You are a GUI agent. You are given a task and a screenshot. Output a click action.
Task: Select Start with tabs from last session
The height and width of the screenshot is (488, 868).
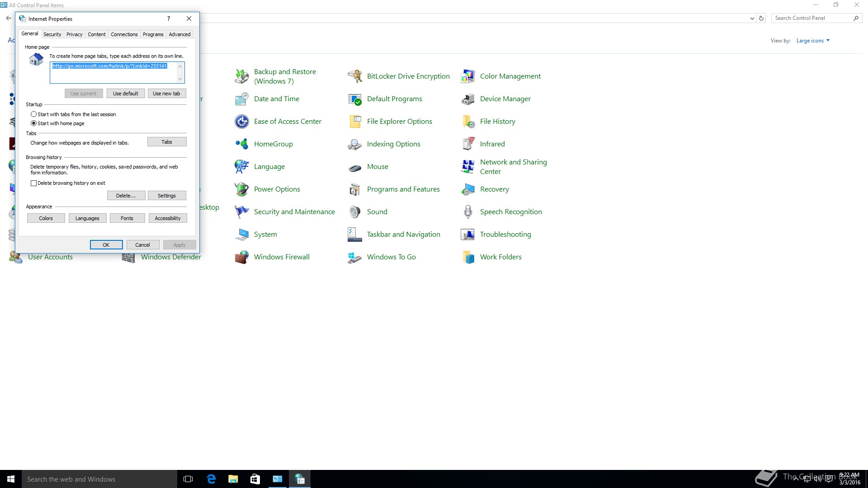pos(34,114)
